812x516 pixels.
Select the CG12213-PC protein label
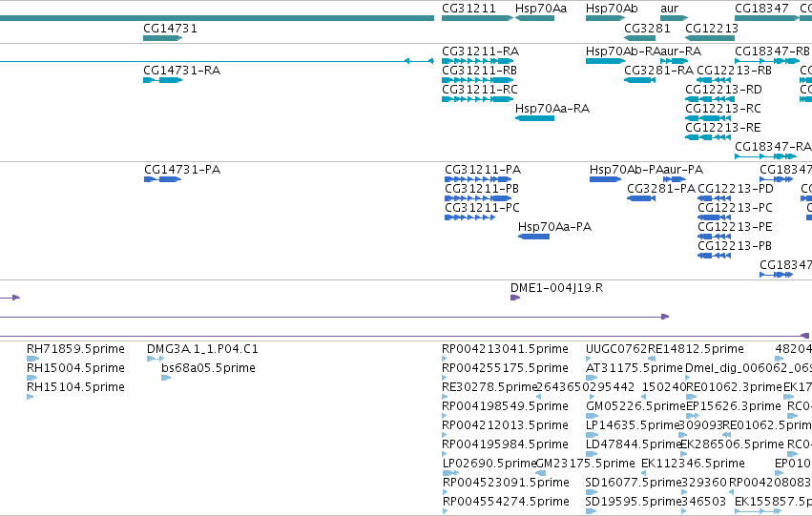coord(735,208)
